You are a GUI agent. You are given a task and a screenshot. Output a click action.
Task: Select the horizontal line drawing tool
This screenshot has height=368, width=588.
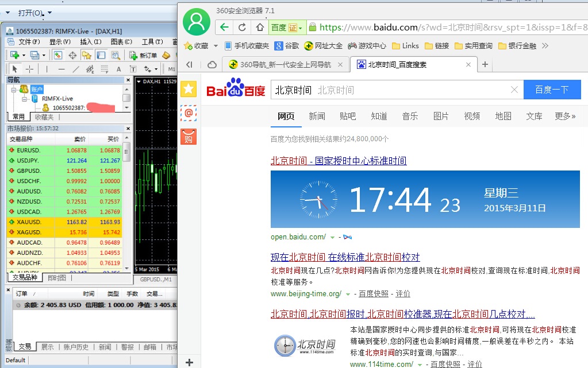[62, 69]
